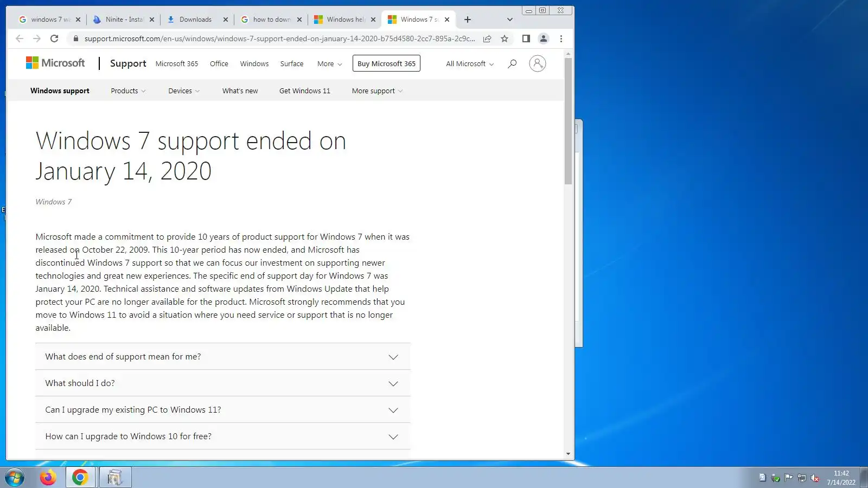Expand the Products dropdown
The image size is (868, 488).
128,91
